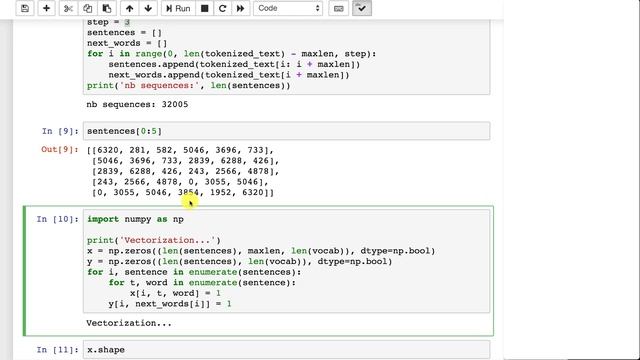Interrupt the kernel with the stop icon

click(x=204, y=8)
